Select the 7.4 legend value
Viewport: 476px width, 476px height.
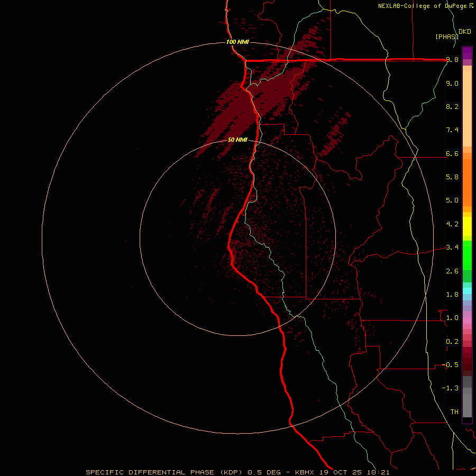(452, 130)
